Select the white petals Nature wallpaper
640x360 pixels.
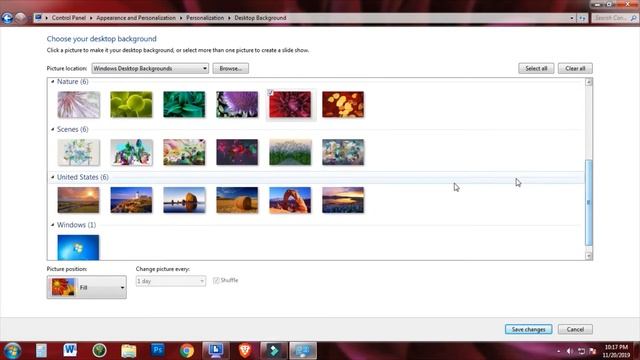(x=78, y=104)
